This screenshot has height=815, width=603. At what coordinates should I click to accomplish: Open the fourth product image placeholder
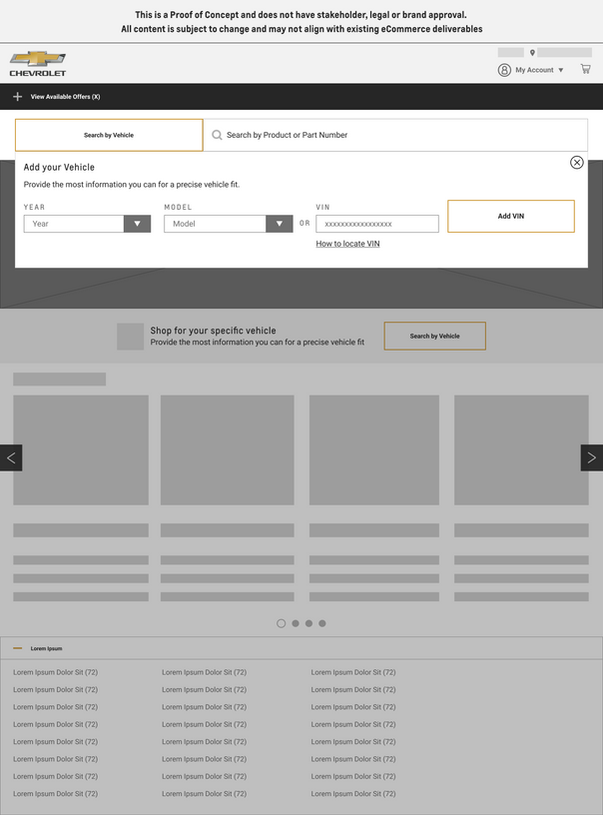[x=521, y=450]
